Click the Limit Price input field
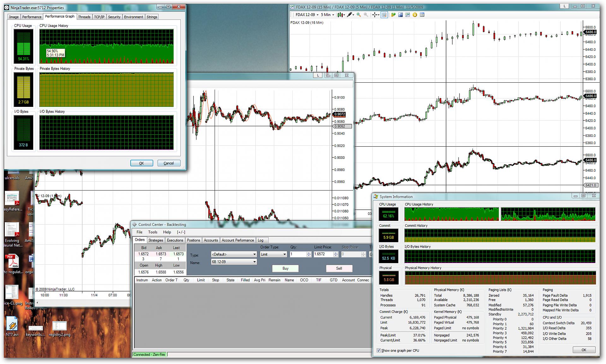The image size is (606, 364). [323, 254]
